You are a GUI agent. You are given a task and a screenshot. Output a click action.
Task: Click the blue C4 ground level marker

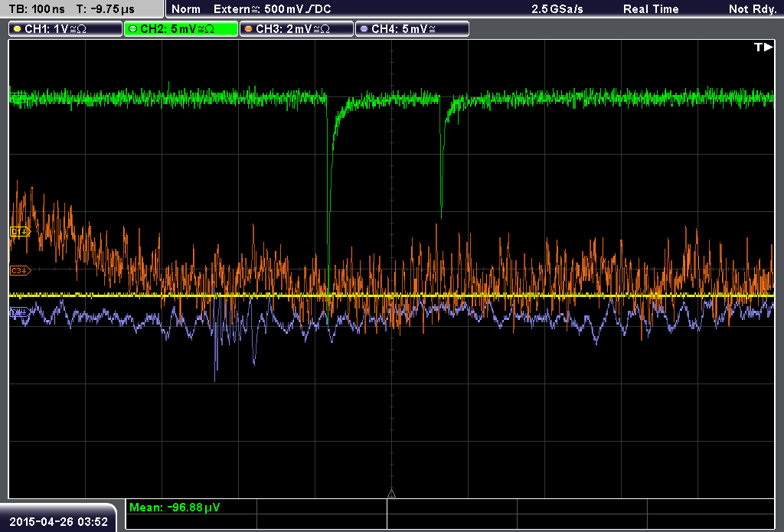tap(19, 312)
